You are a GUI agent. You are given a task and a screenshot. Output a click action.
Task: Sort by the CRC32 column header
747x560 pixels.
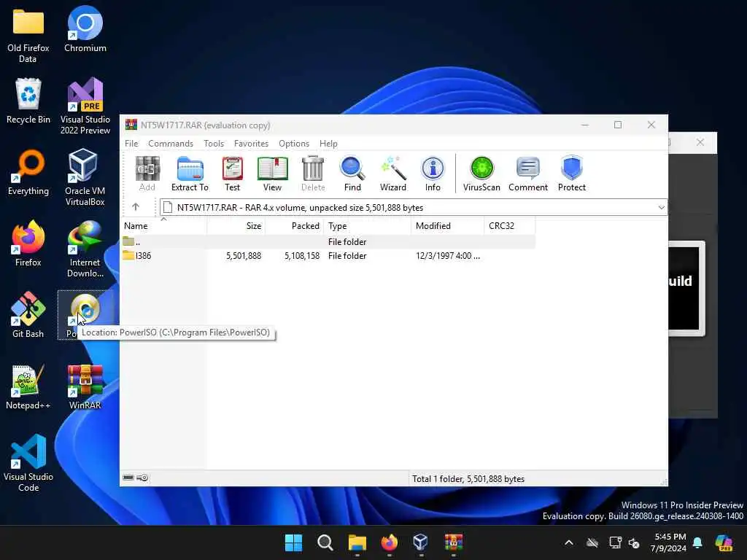coord(510,226)
